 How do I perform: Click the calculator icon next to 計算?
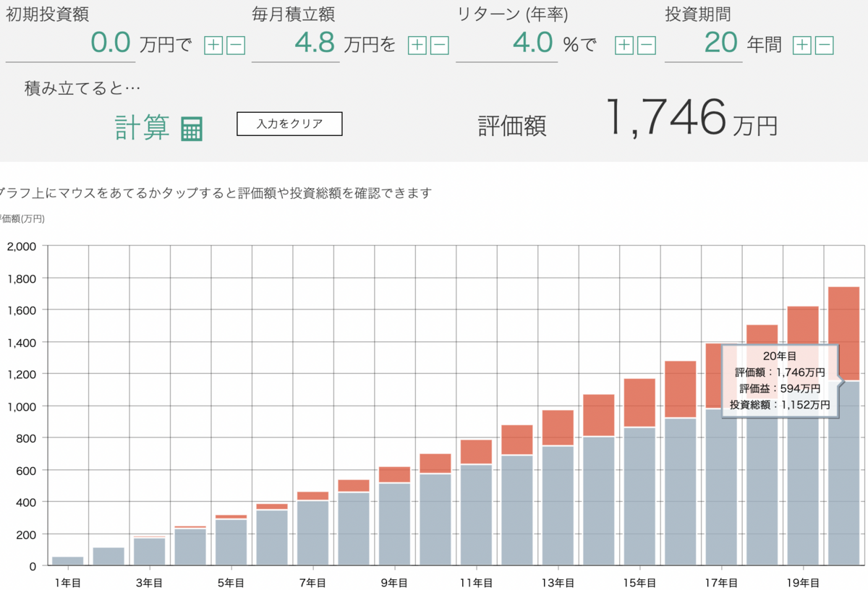192,128
